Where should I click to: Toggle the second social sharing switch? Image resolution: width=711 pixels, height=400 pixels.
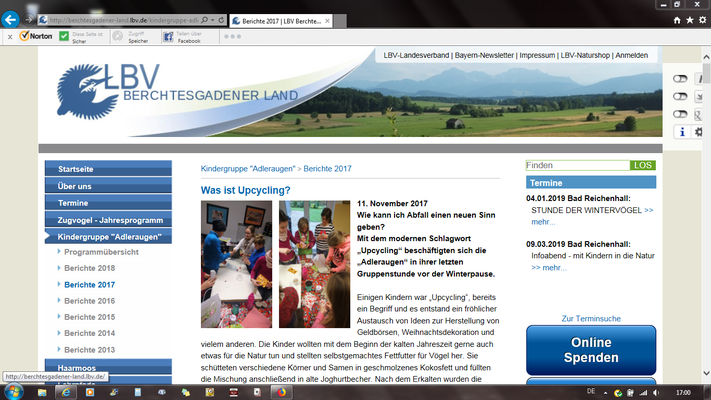tap(680, 96)
